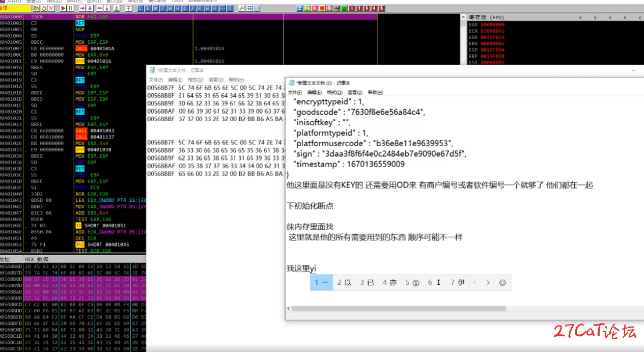Pick IME candidate 2 以

[x=344, y=282]
